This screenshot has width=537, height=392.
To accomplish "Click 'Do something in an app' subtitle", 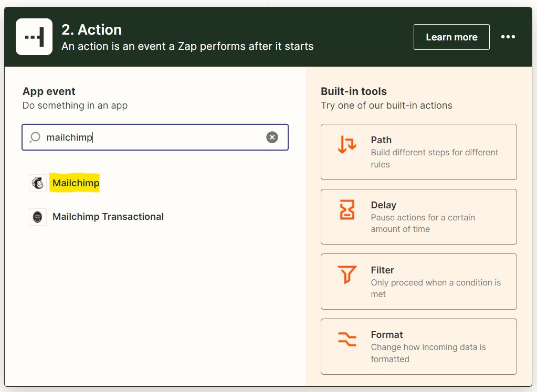I will click(75, 105).
